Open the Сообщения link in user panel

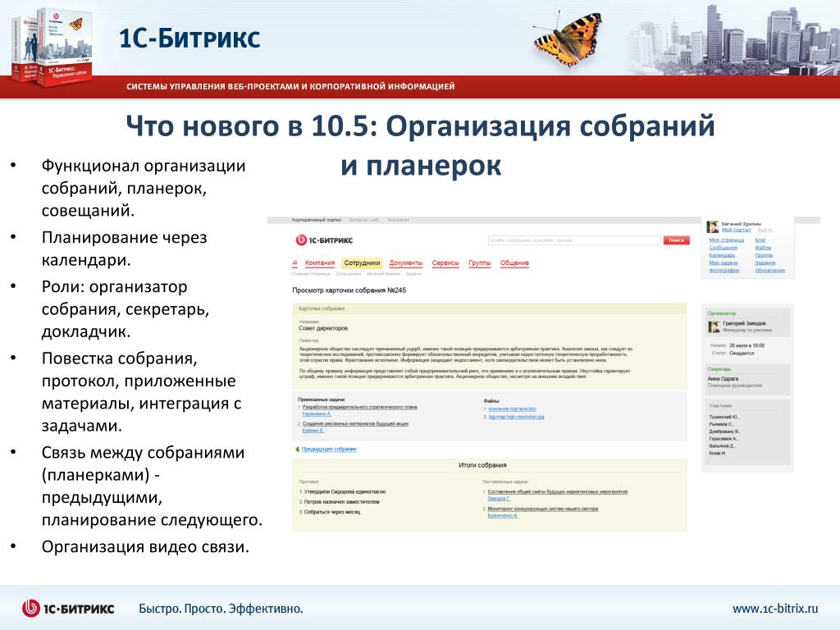724,248
